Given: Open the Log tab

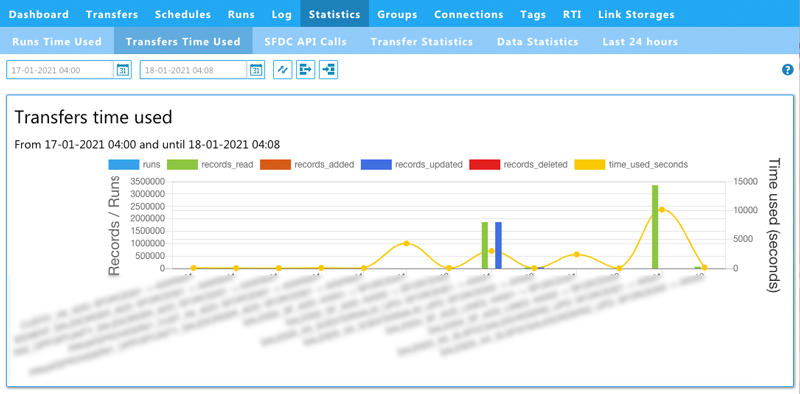Looking at the screenshot, I should point(282,15).
